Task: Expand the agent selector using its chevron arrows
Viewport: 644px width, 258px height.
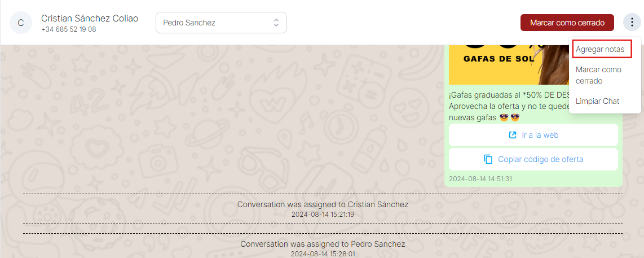Action: pos(276,23)
